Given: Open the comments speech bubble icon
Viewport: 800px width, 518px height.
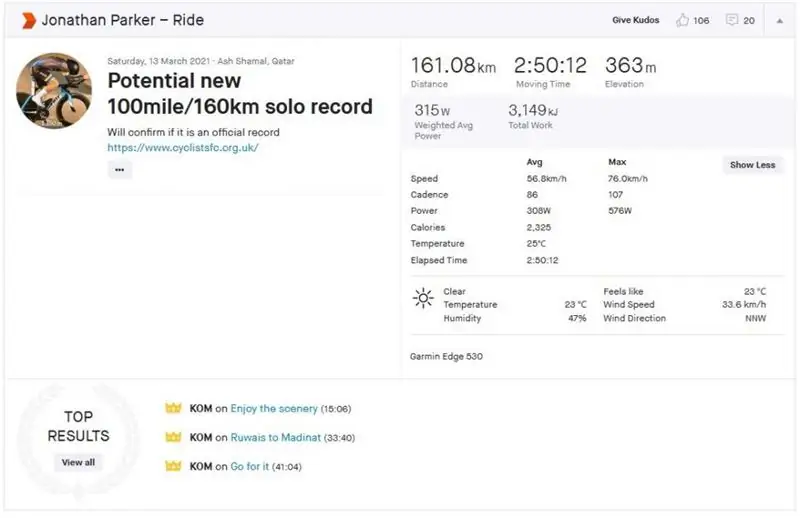Looking at the screenshot, I should click(732, 20).
